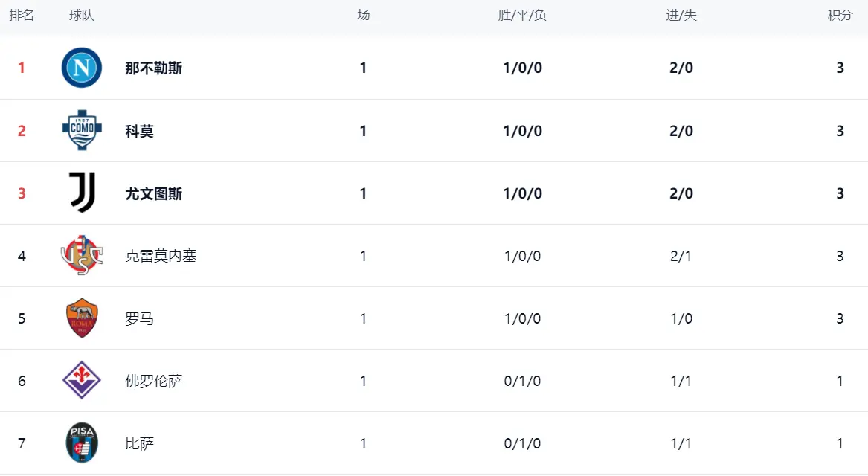Click the Pisa club badge
The image size is (868, 476).
coord(81,443)
